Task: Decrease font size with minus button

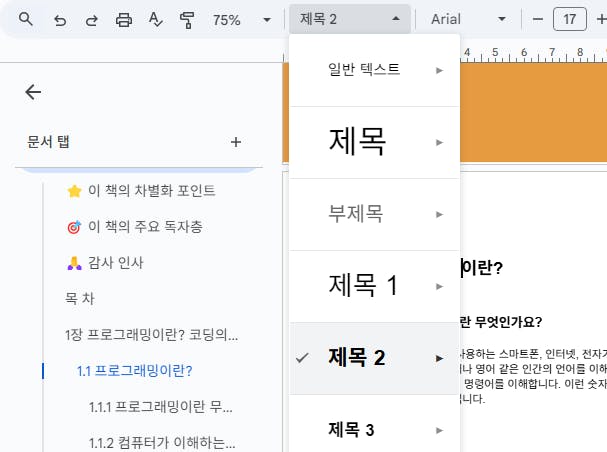Action: pos(538,19)
